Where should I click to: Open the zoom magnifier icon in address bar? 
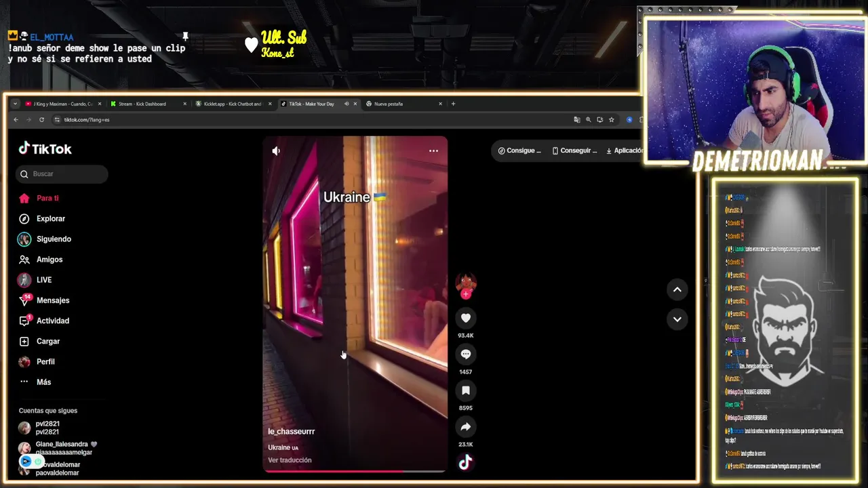pos(589,120)
